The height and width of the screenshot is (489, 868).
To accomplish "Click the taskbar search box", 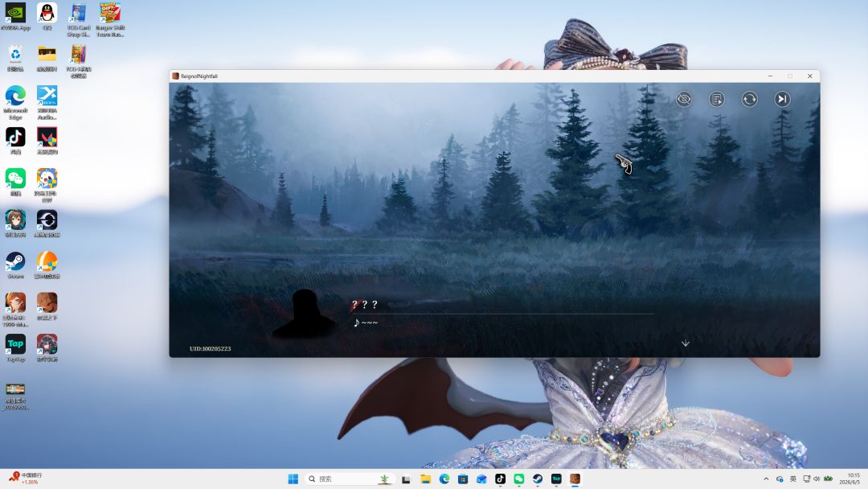I will (349, 479).
